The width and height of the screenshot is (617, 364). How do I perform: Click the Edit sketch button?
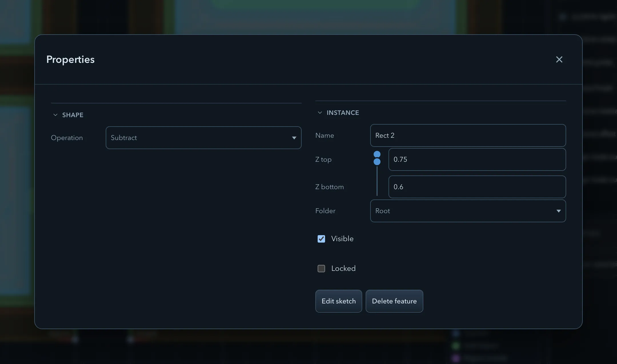(338, 301)
